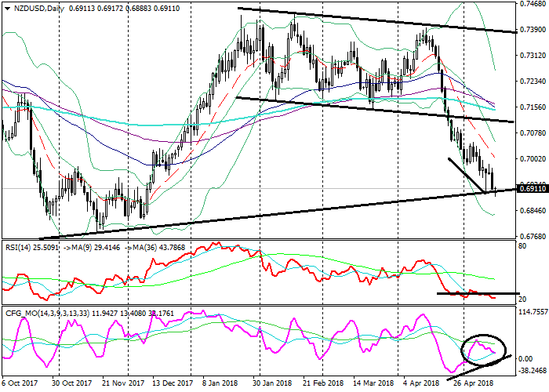Click the RSI 20 level label
This screenshot has height=392, width=549.
[522, 299]
